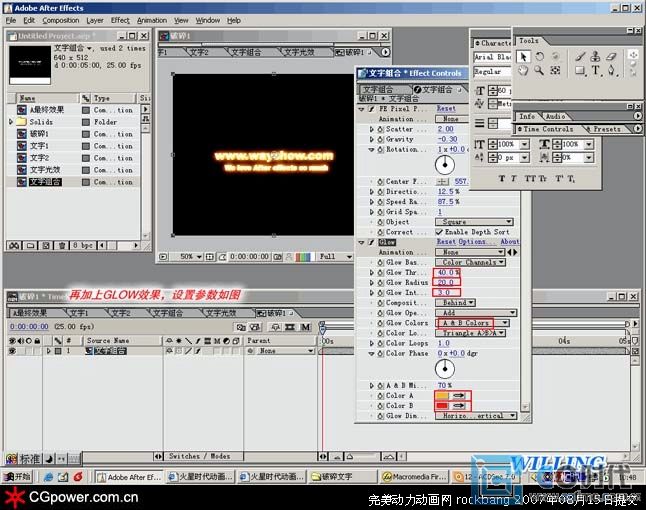This screenshot has width=646, height=510.
Task: Switch to 文字光效 timeline tab
Action: point(221,313)
